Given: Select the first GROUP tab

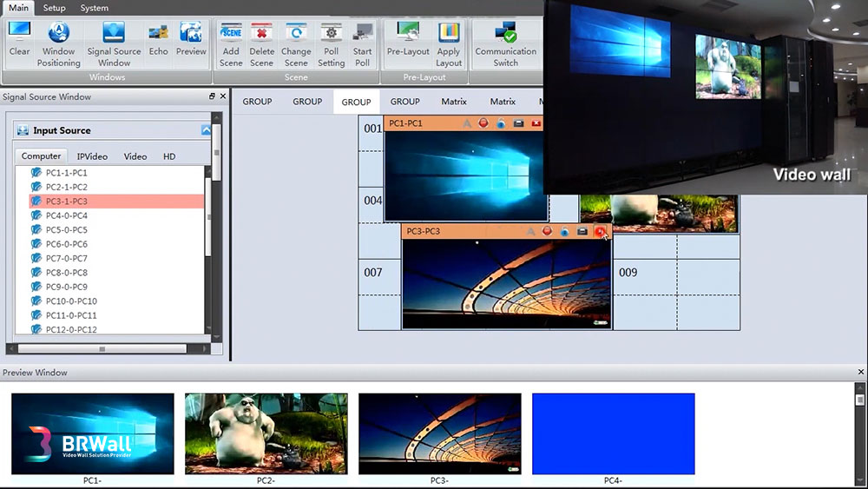Looking at the screenshot, I should point(257,102).
